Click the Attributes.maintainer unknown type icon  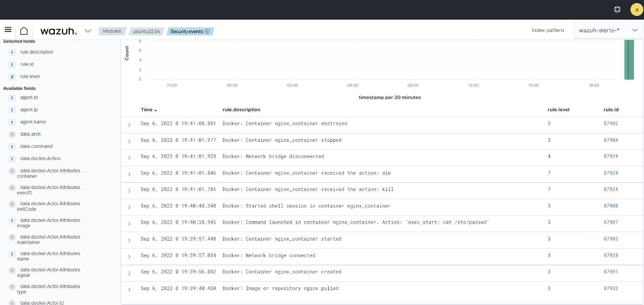coord(12,237)
